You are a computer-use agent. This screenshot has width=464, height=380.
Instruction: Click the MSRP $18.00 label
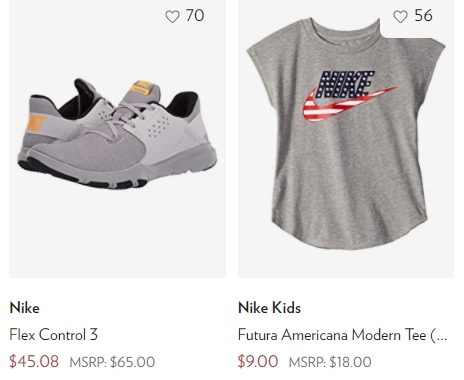pos(330,362)
